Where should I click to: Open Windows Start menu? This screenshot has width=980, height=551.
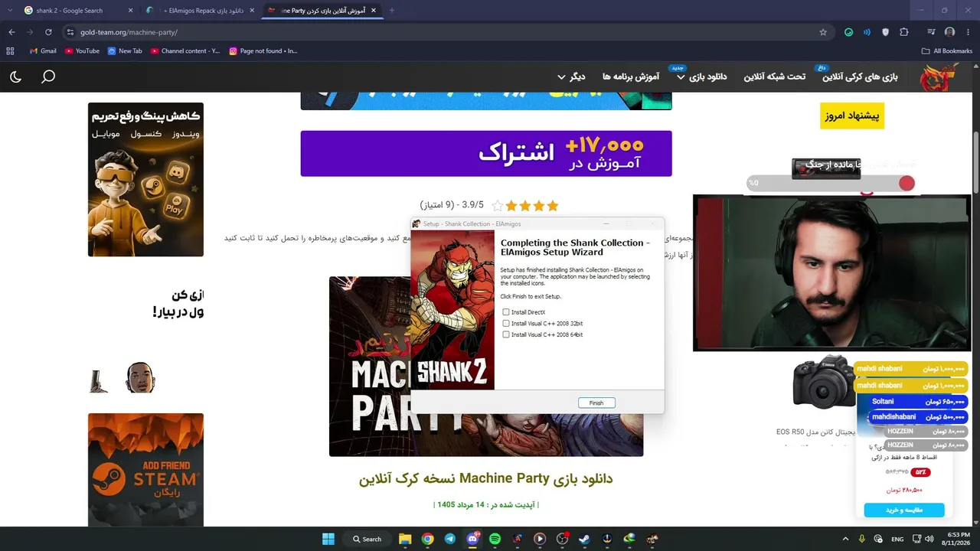click(328, 539)
